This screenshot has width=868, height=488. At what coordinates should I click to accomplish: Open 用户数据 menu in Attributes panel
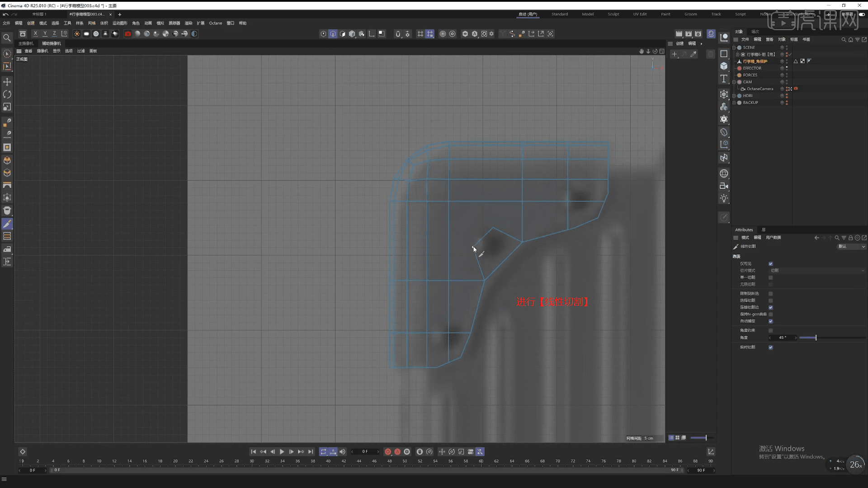click(x=774, y=238)
